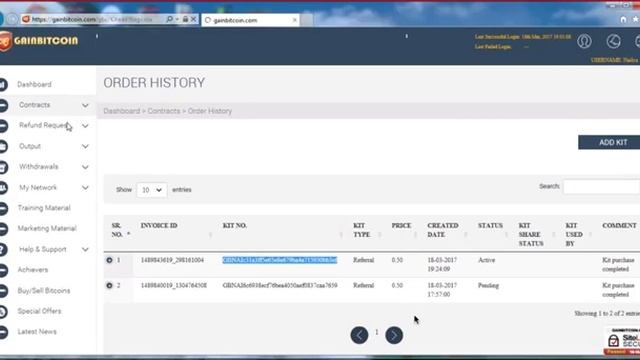This screenshot has height=360, width=640.
Task: Select the highlighted kit number in row 1
Action: (x=280, y=260)
